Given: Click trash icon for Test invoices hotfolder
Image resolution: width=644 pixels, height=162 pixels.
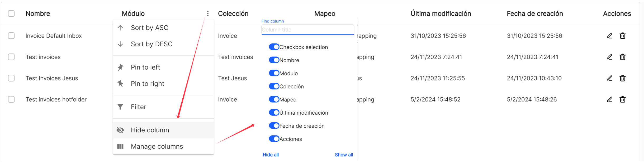Looking at the screenshot, I should 623,99.
